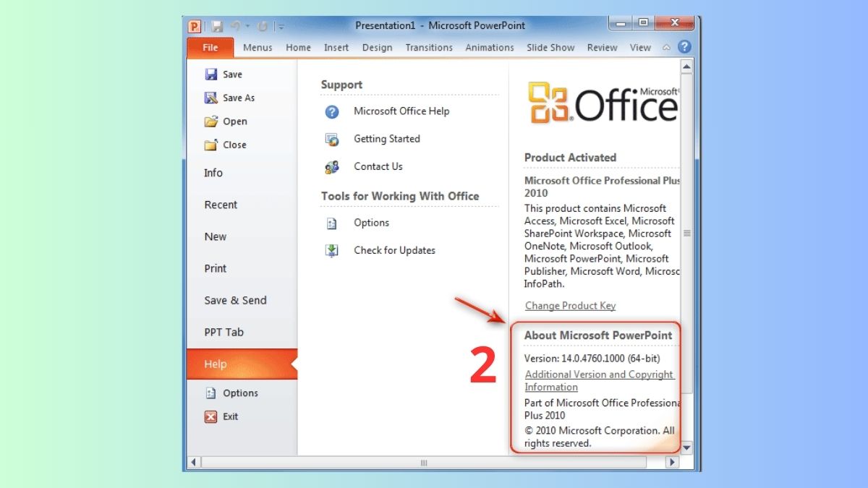Open Options under Tools for Working With Office
Screen dimensions: 868x488
point(372,223)
